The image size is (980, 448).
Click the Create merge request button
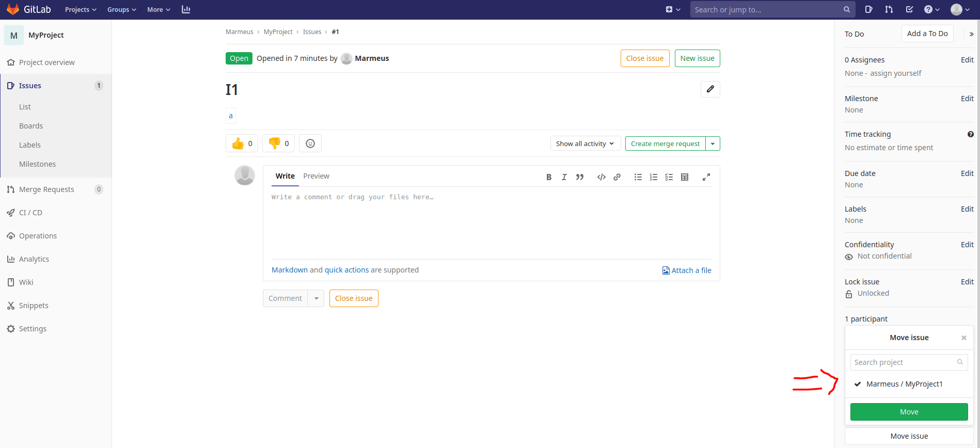[x=665, y=143]
